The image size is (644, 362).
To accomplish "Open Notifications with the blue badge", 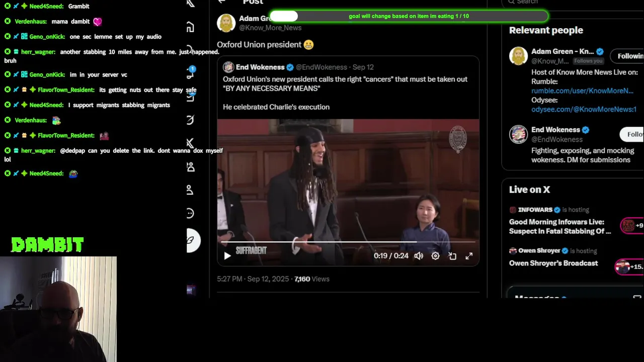I will (190, 73).
